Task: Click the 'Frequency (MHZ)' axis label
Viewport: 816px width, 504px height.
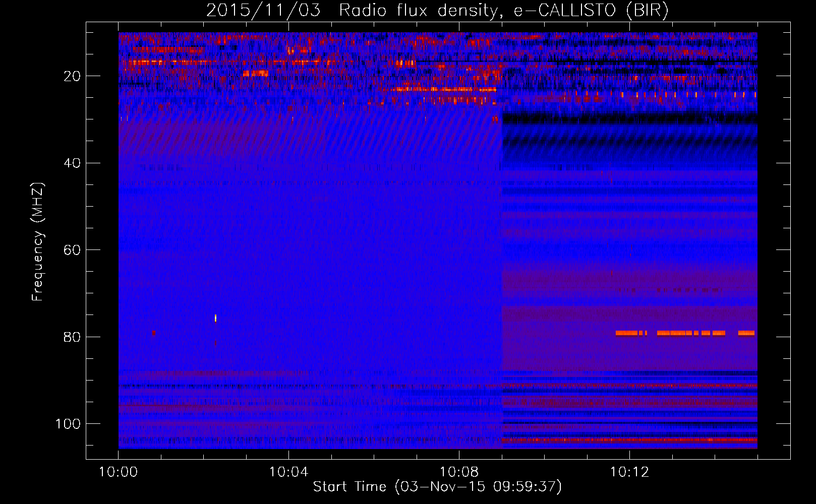Action: click(38, 242)
